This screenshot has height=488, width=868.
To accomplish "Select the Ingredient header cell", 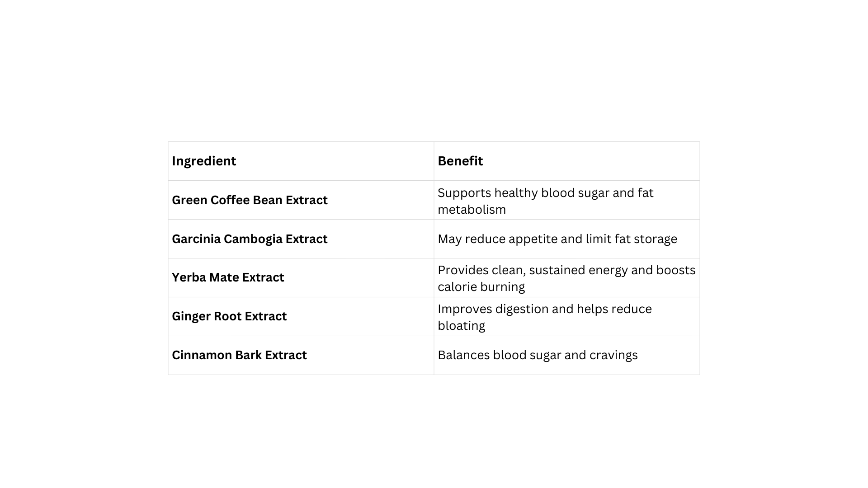I will tap(301, 161).
